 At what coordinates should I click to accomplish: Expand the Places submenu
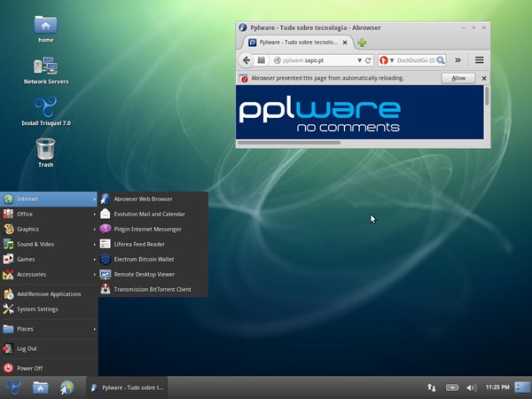point(49,329)
